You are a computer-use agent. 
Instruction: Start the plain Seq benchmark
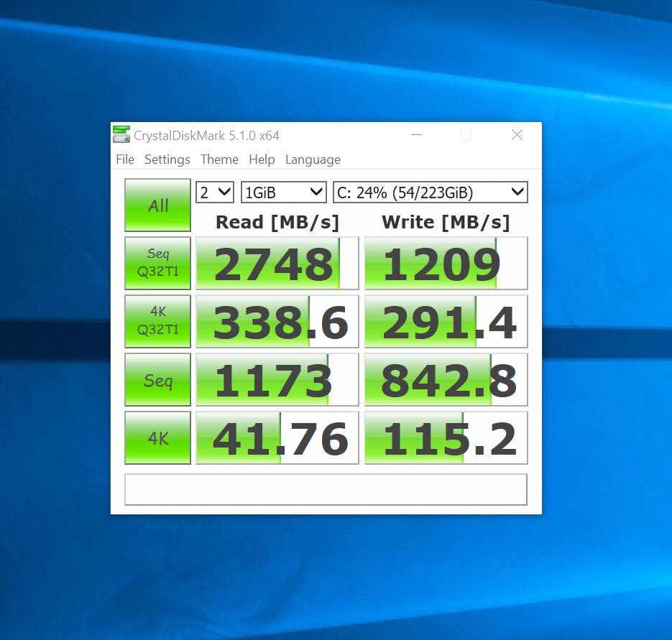coord(157,379)
